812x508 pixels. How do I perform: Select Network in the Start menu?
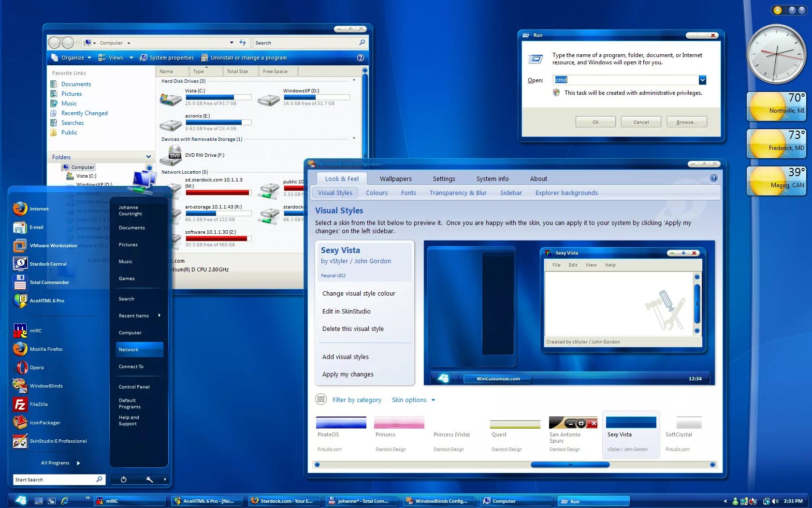click(x=140, y=349)
